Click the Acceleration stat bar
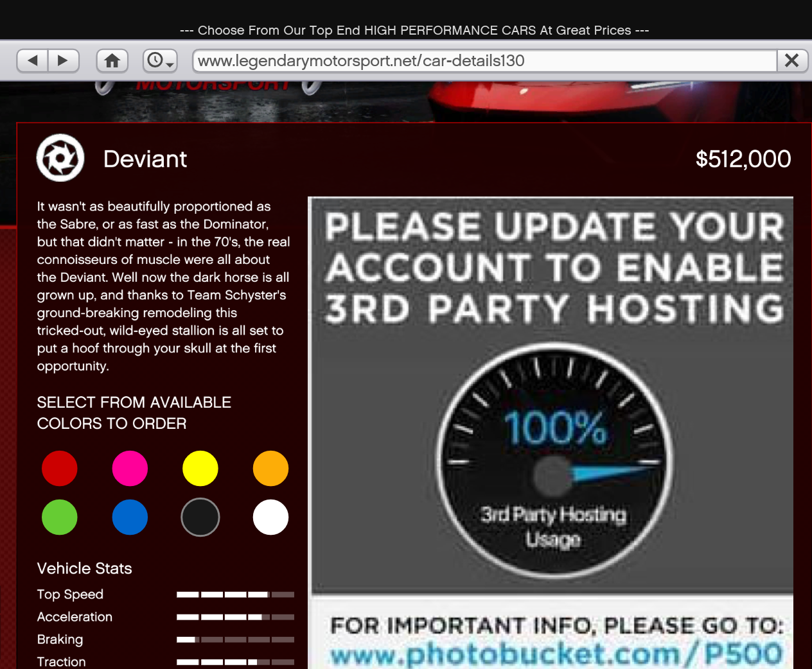The width and height of the screenshot is (812, 669). (235, 617)
